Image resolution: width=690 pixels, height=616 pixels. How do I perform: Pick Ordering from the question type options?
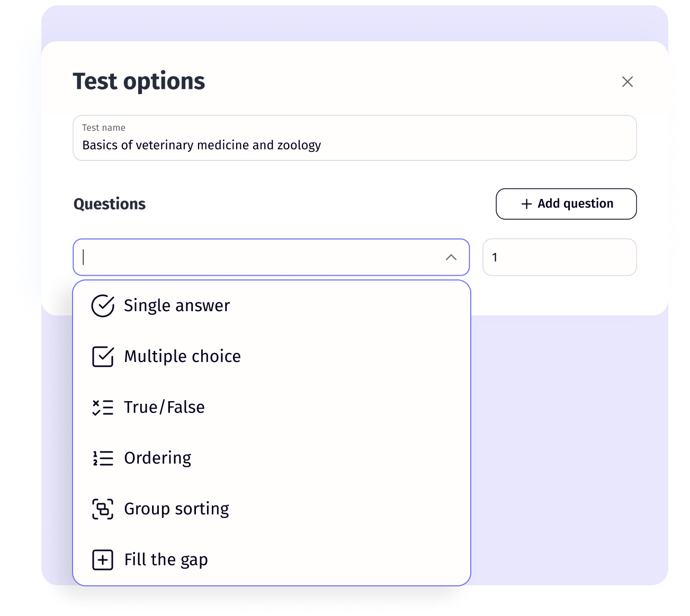coord(157,458)
